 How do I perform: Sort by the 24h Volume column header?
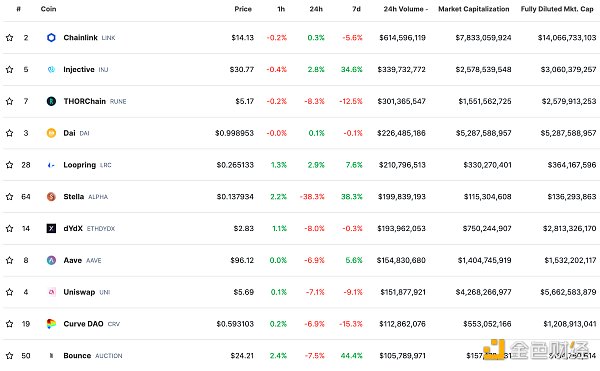point(406,9)
